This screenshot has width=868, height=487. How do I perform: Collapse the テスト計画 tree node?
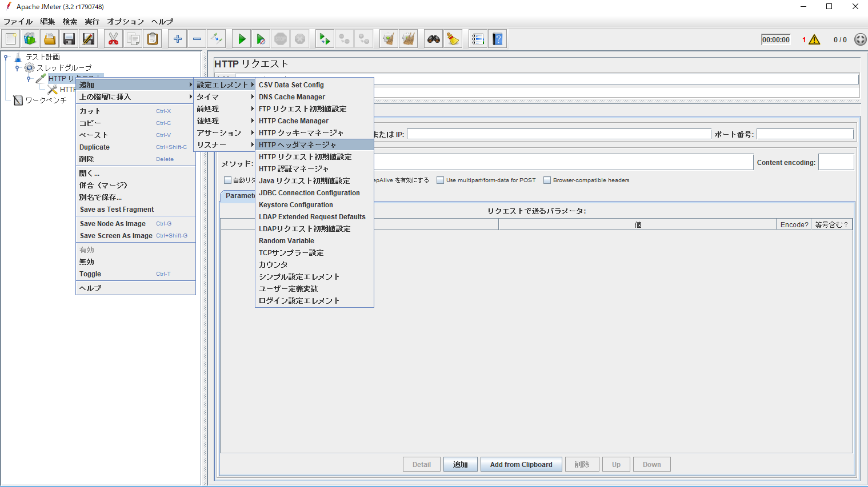click(x=6, y=57)
